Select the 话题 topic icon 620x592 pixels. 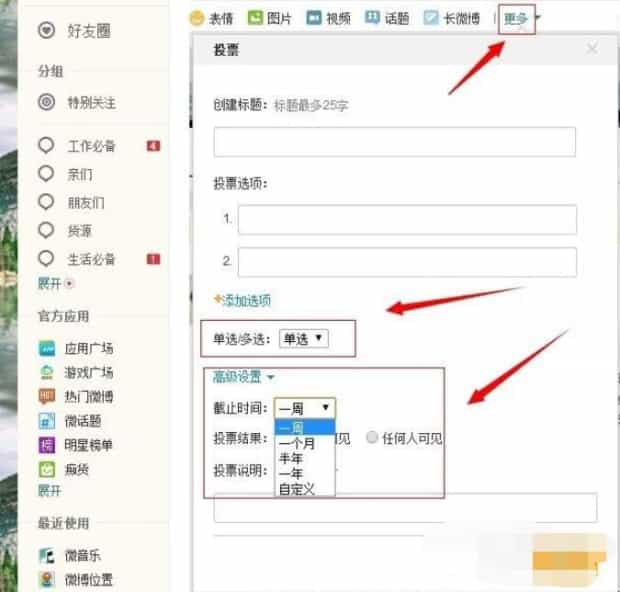[x=372, y=18]
